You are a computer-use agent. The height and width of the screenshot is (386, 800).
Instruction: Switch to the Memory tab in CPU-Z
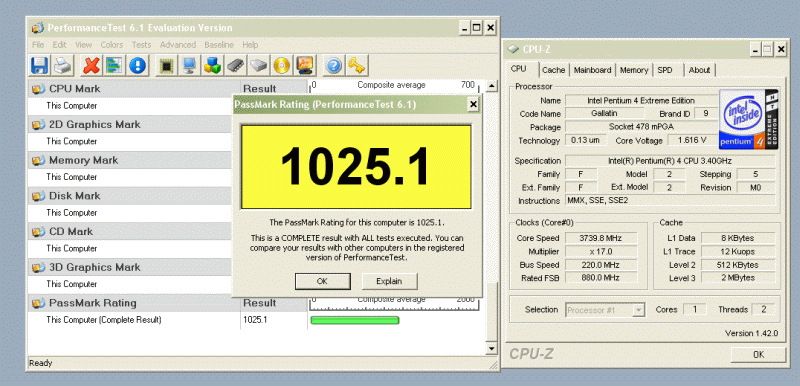pos(634,70)
